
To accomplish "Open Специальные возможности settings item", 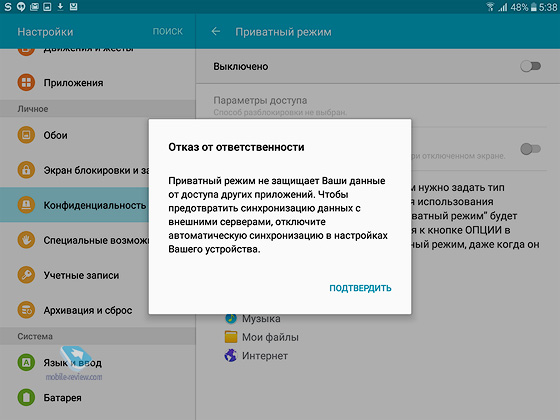I will coord(74,240).
